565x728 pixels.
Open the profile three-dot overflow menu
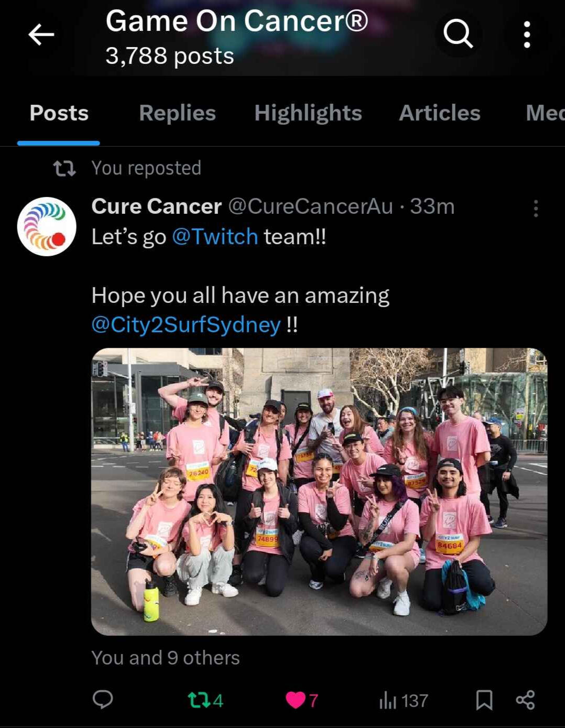click(x=527, y=35)
